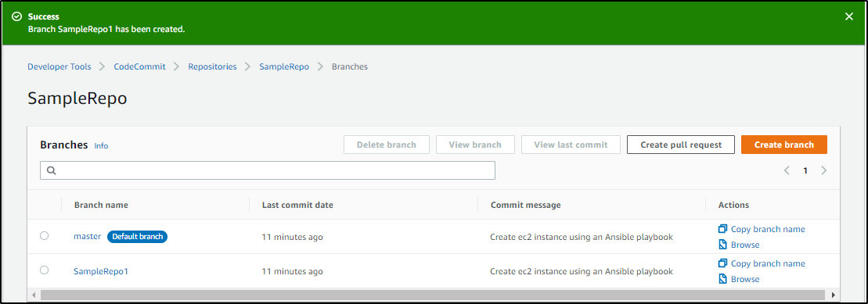The height and width of the screenshot is (304, 868).
Task: Select page 1 in the pagination
Action: pyautogui.click(x=805, y=171)
